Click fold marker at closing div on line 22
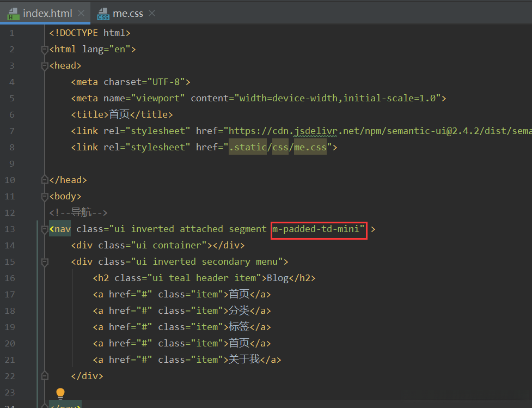 pyautogui.click(x=45, y=376)
